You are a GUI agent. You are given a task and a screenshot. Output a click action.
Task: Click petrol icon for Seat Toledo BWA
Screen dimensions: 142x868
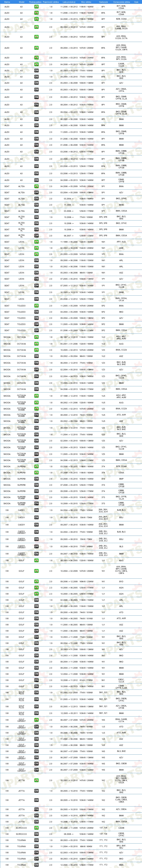click(x=36, y=306)
